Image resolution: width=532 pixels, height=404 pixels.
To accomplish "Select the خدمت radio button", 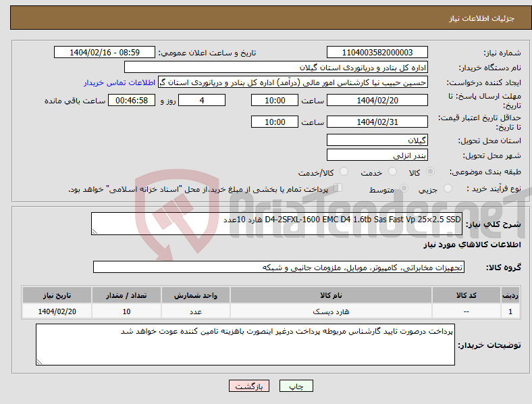I will (x=392, y=172).
